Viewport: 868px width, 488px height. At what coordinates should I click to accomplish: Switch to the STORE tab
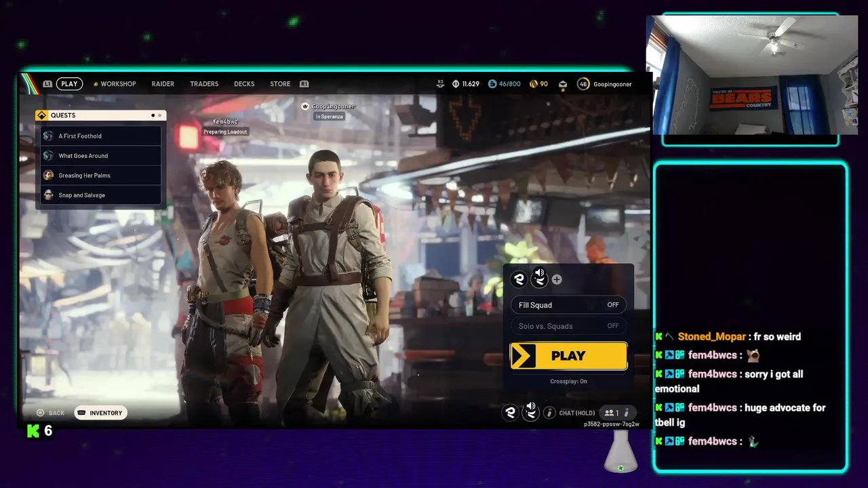[x=280, y=84]
